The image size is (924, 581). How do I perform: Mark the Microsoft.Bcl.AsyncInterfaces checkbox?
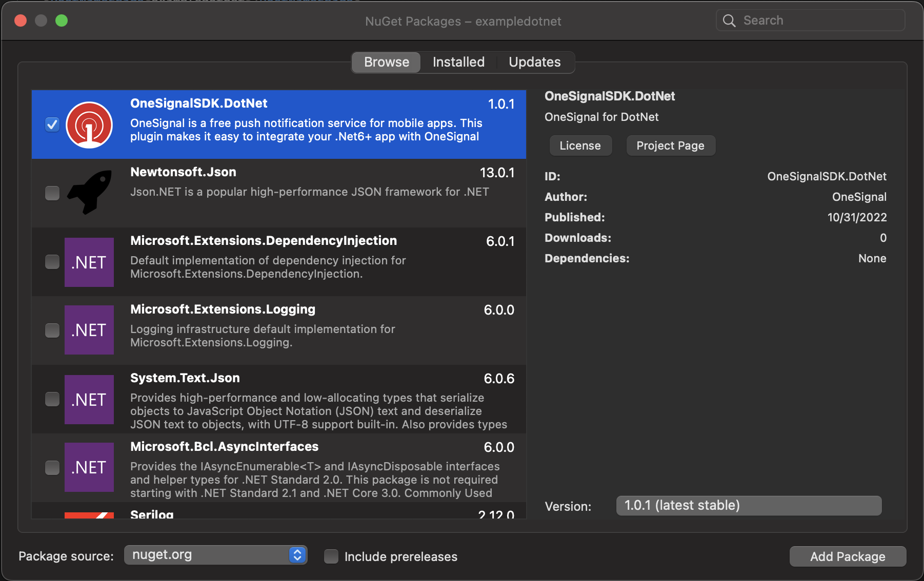coord(52,468)
